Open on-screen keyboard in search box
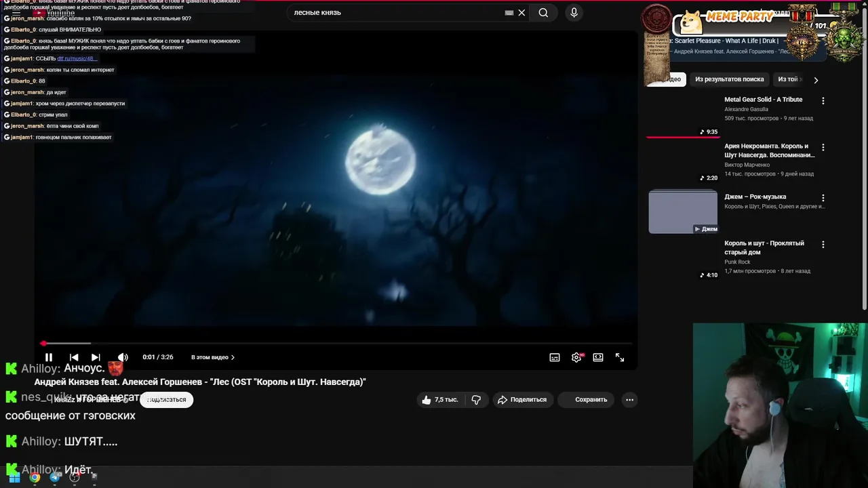The height and width of the screenshot is (488, 868). coord(509,12)
